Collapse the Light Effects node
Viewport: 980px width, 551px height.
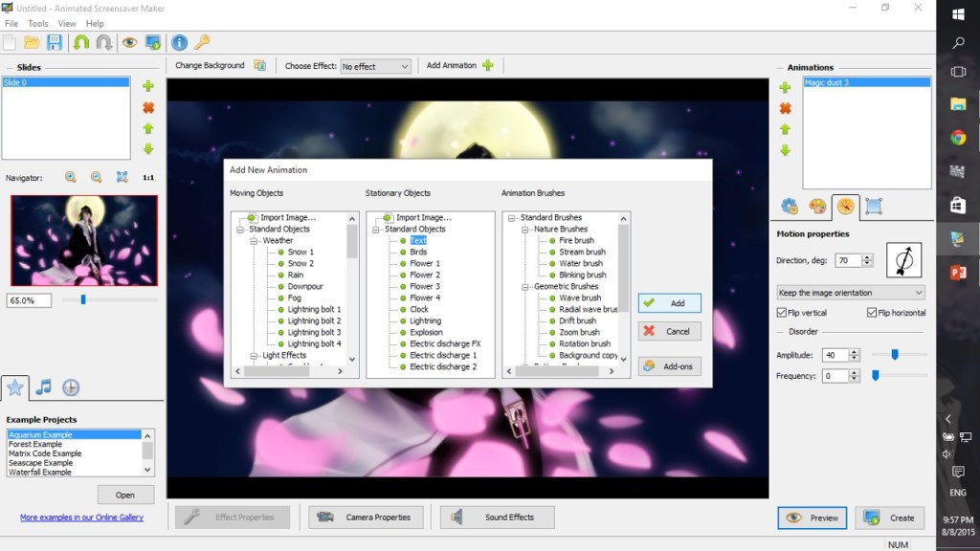pyautogui.click(x=255, y=356)
